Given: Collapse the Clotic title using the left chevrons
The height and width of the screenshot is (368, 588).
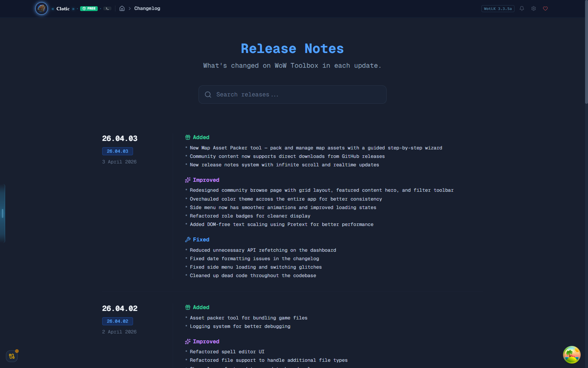Looking at the screenshot, I should (x=53, y=8).
